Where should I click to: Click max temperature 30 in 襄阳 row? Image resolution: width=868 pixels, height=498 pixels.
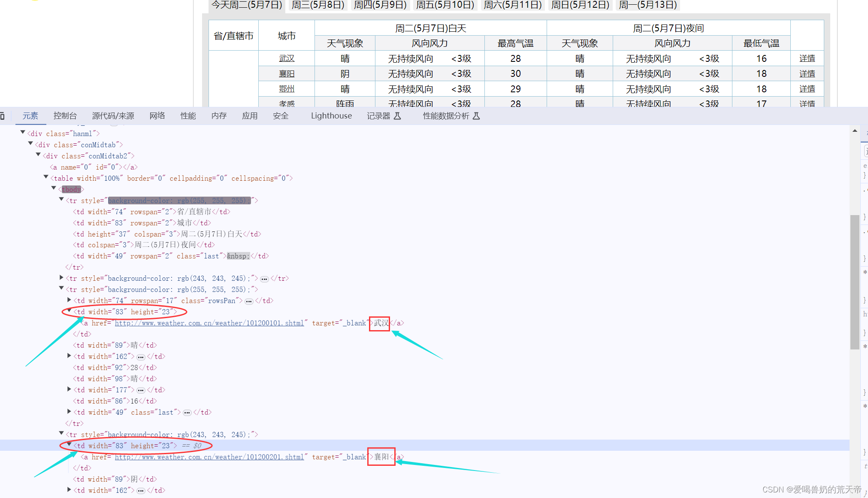tap(515, 74)
